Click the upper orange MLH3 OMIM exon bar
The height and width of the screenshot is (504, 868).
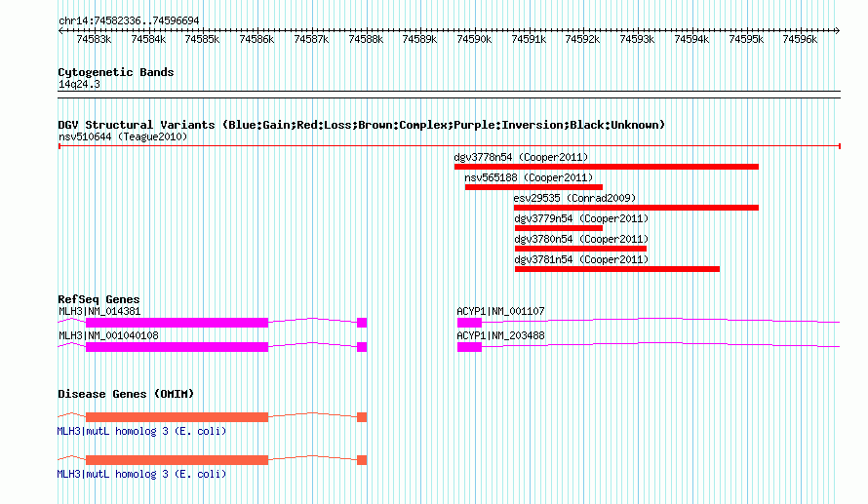click(178, 417)
